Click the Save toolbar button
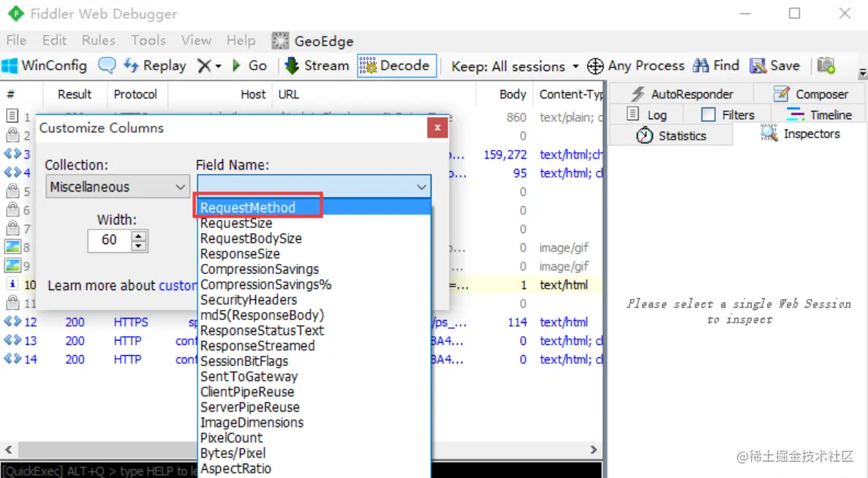Viewport: 868px width, 478px height. 775,66
